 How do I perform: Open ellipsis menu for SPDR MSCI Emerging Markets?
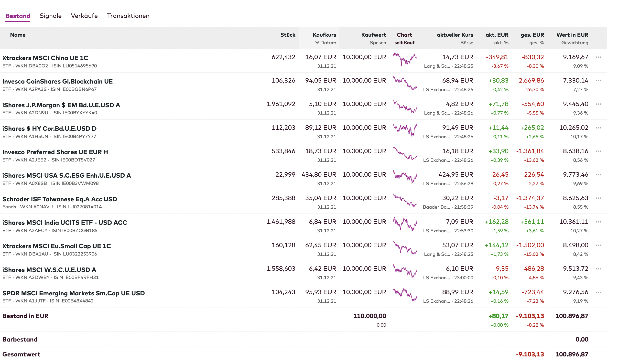(598, 292)
